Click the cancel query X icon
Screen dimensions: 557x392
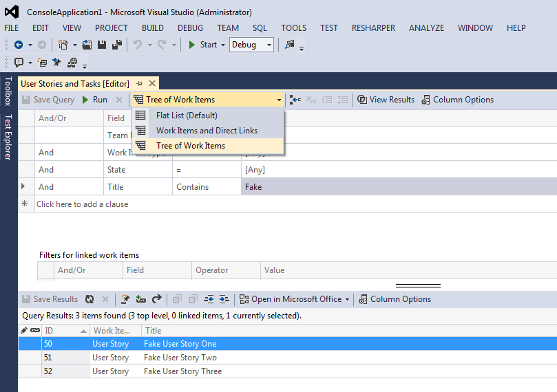tap(119, 100)
